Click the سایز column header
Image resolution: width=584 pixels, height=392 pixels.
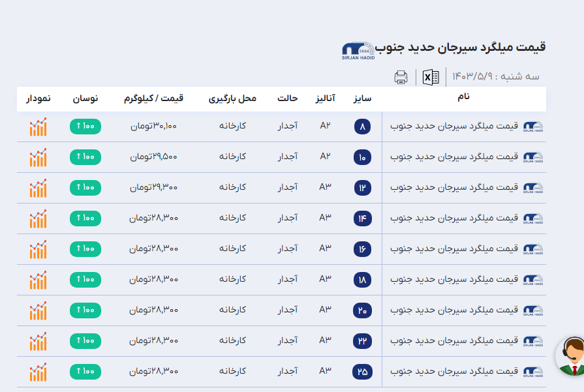362,98
